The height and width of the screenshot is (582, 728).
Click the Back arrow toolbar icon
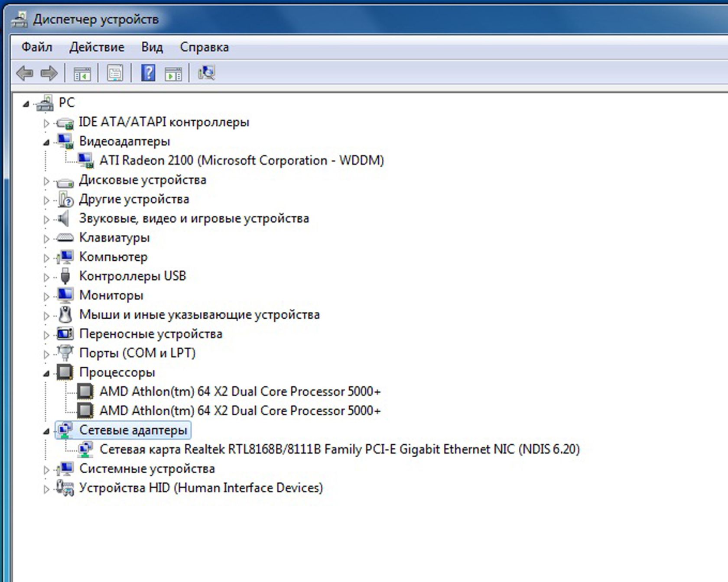[25, 73]
